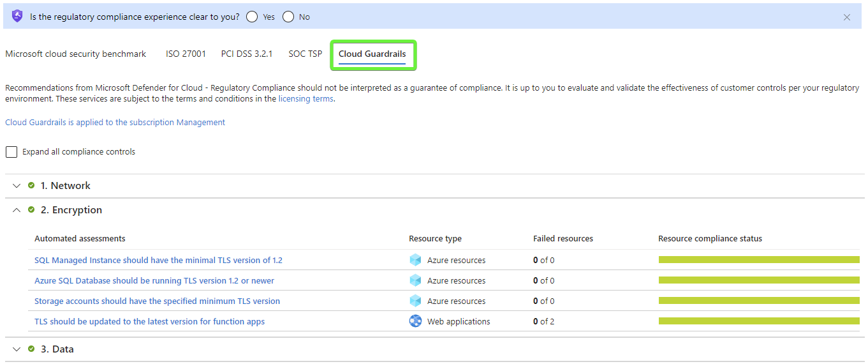Click '0 of 0' in the Storage accounts row
Image resolution: width=868 pixels, height=364 pixels.
coord(544,301)
